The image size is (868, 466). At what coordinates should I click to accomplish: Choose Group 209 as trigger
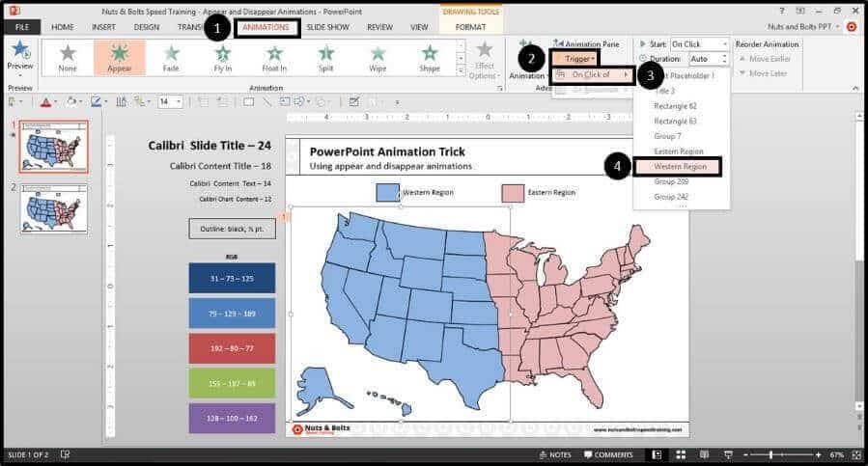671,181
